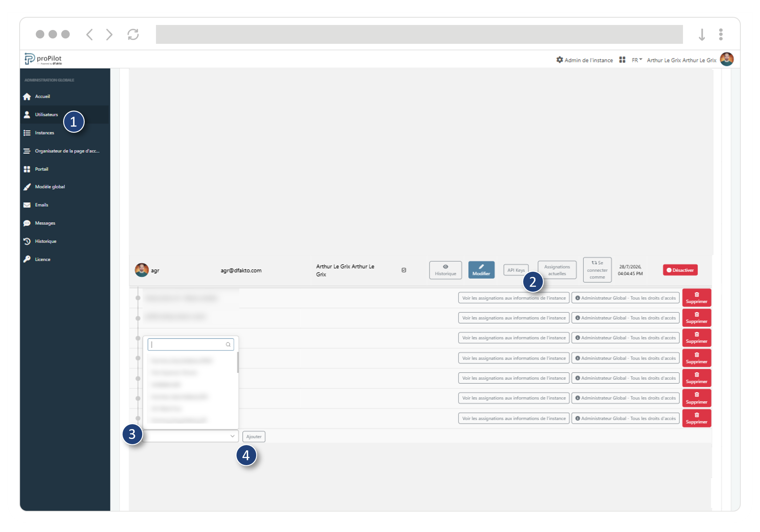760x532 pixels.
Task: Click the red Désactiver button
Action: pyautogui.click(x=680, y=270)
